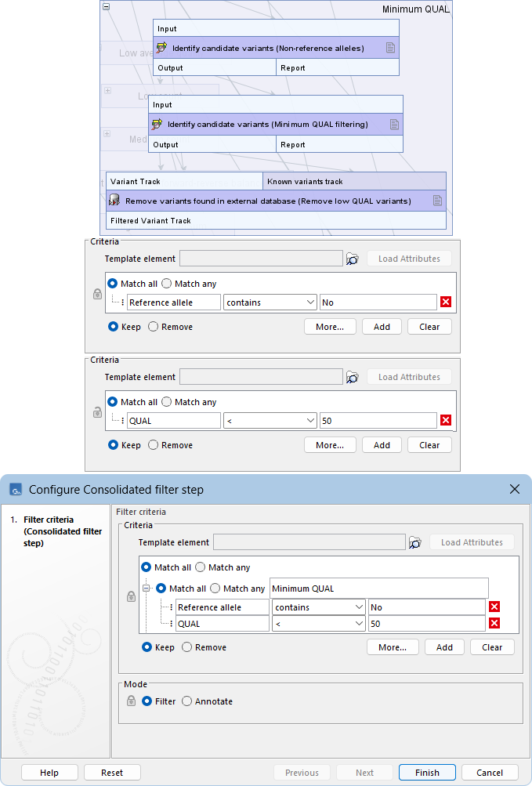Viewport: 532px width, 786px height.
Task: Toggle the lock icon in the QUAL criteria panel
Action: (x=98, y=412)
